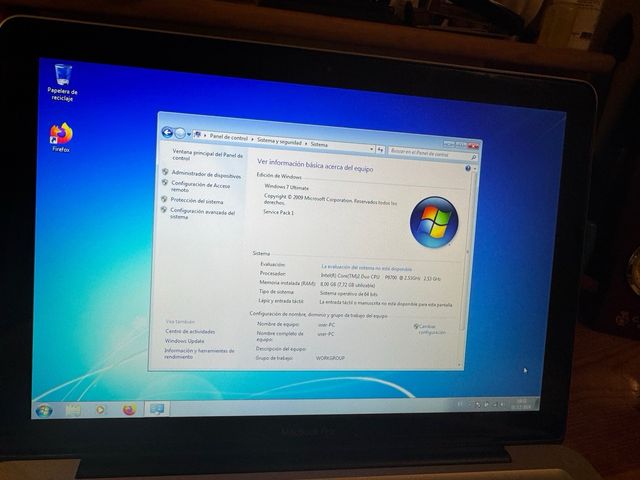Click the address bar refresh button

380,150
